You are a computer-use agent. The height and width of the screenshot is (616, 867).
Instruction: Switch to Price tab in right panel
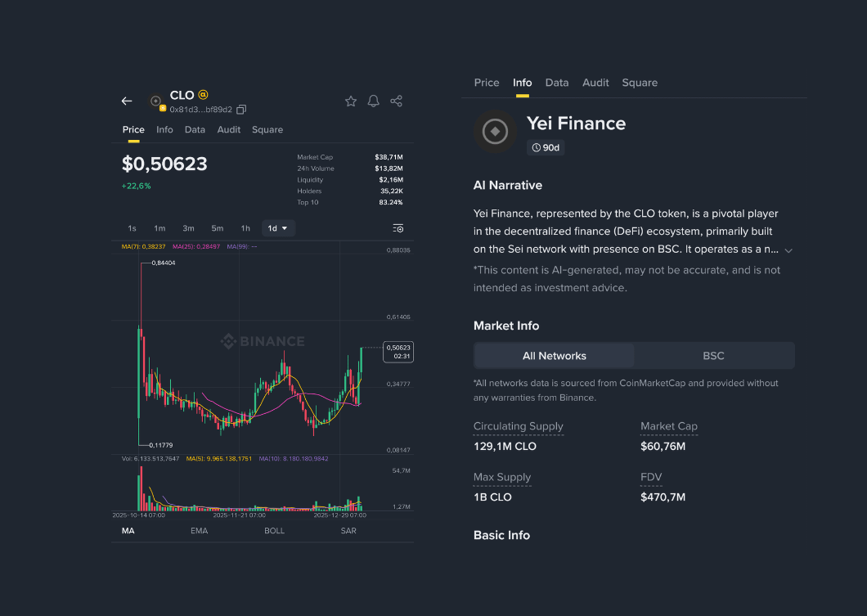click(487, 83)
